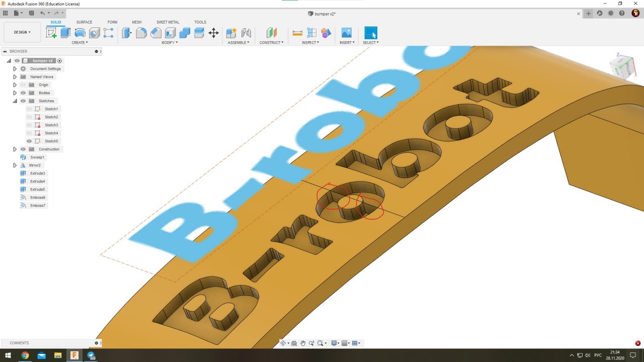The height and width of the screenshot is (362, 644).
Task: Select the Emboss7 feature
Action: tap(37, 206)
